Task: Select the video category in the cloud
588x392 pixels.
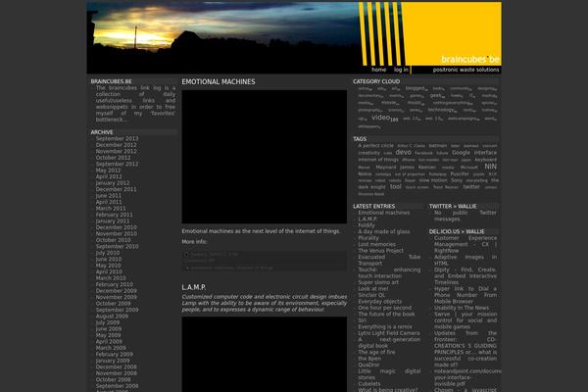Action: tap(385, 118)
